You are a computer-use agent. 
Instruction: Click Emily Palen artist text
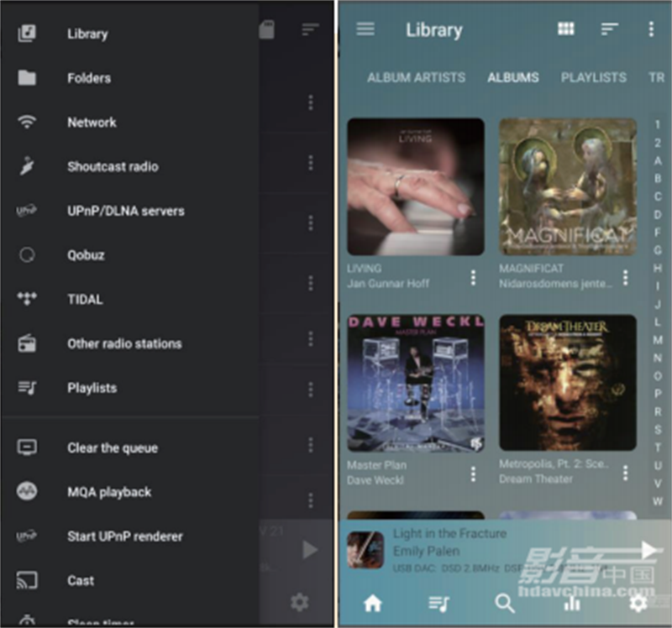click(x=427, y=551)
